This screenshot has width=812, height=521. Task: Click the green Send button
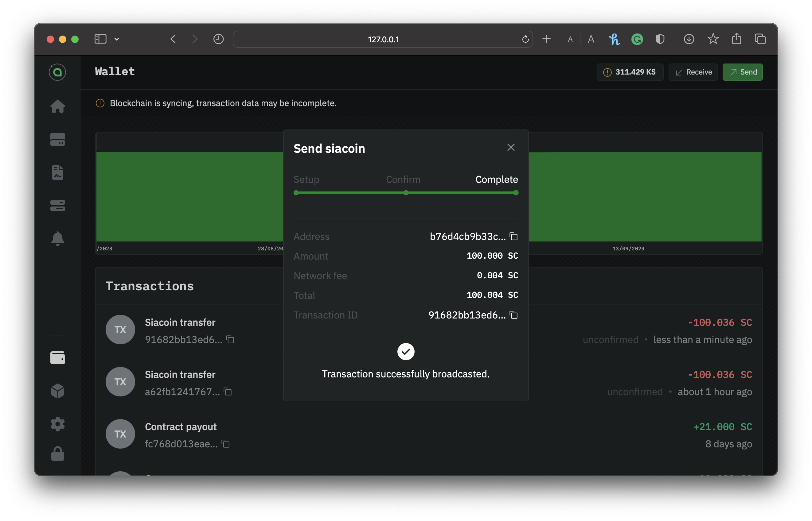click(742, 72)
